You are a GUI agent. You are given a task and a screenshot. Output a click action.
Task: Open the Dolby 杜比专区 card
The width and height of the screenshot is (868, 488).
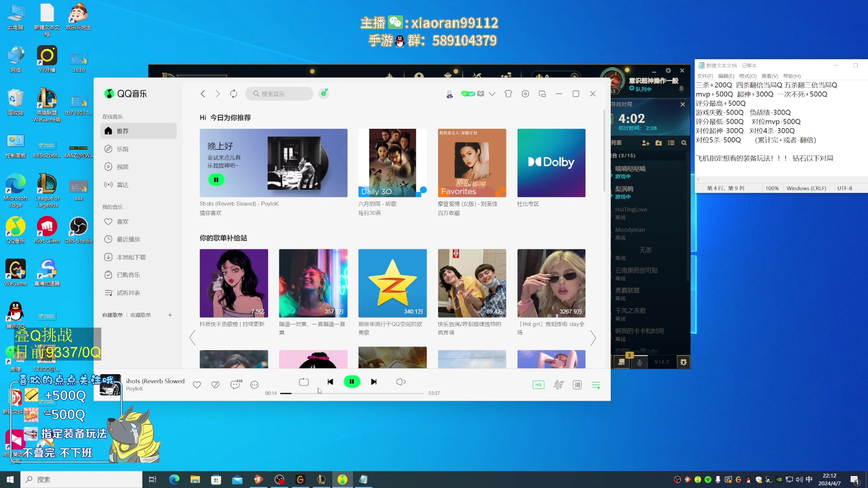tap(551, 163)
